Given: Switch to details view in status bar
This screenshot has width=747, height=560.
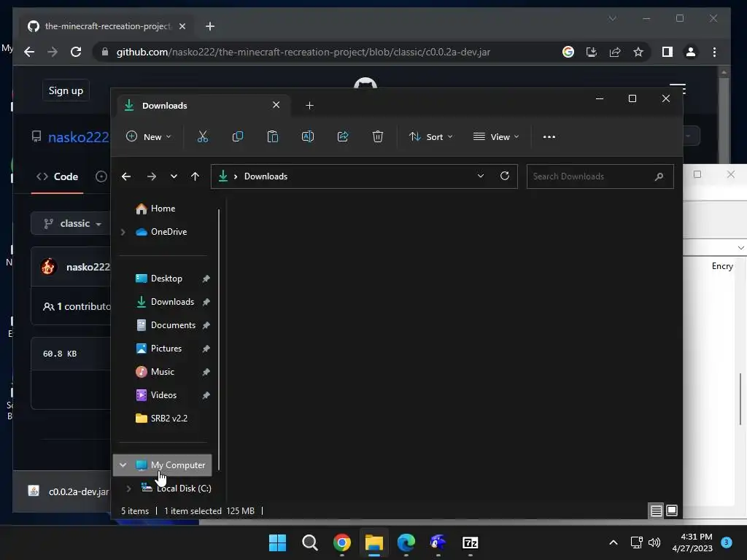Looking at the screenshot, I should (x=656, y=511).
